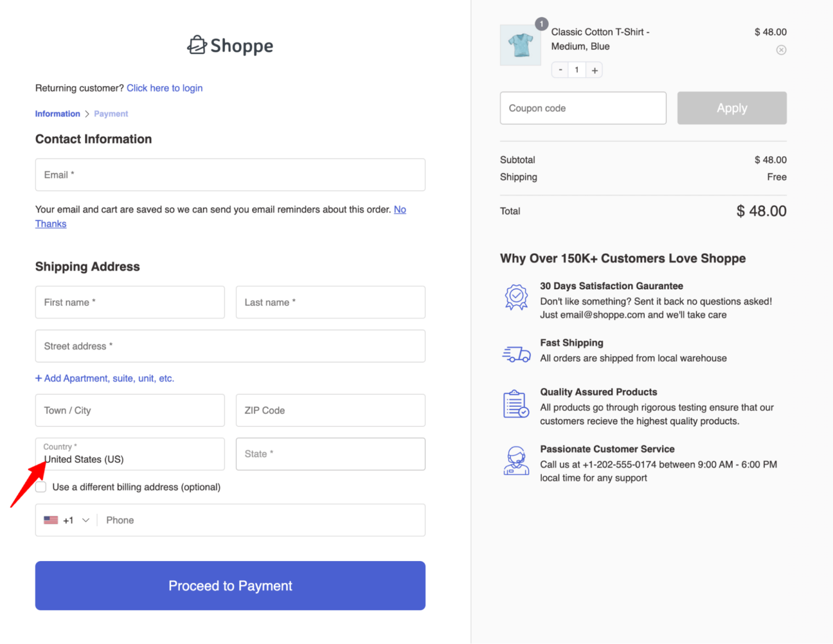Image resolution: width=833 pixels, height=644 pixels.
Task: Select the Quality Assured clipboard icon
Action: click(516, 403)
